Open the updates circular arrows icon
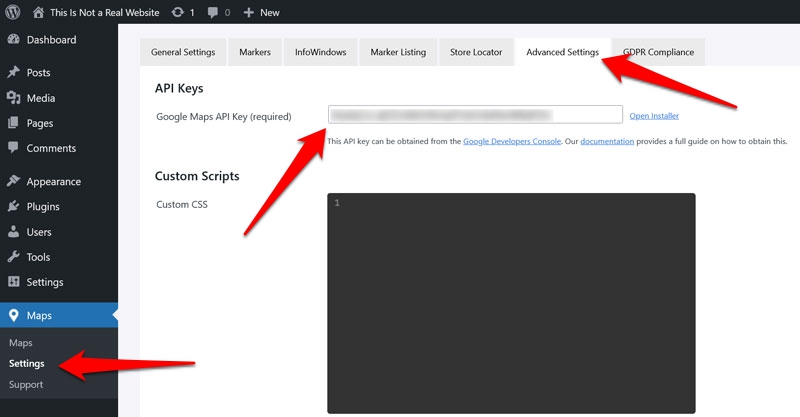800x417 pixels. tap(178, 12)
